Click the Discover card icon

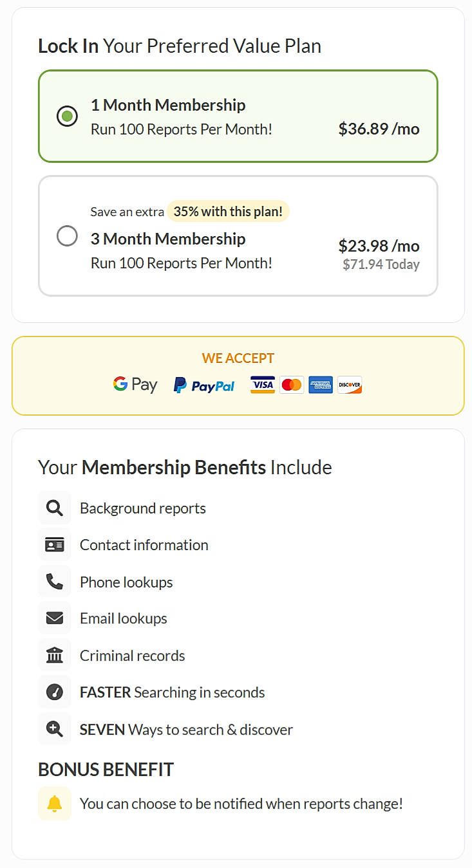[x=349, y=384]
